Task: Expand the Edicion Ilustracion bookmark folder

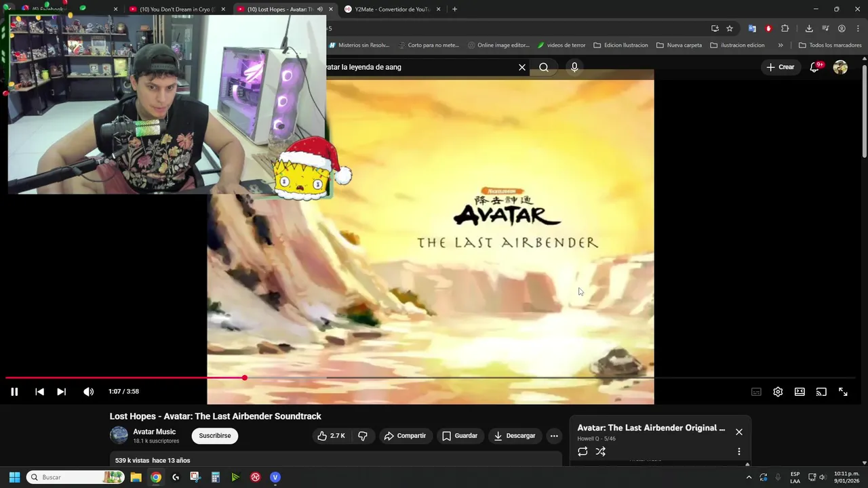Action: pyautogui.click(x=620, y=45)
